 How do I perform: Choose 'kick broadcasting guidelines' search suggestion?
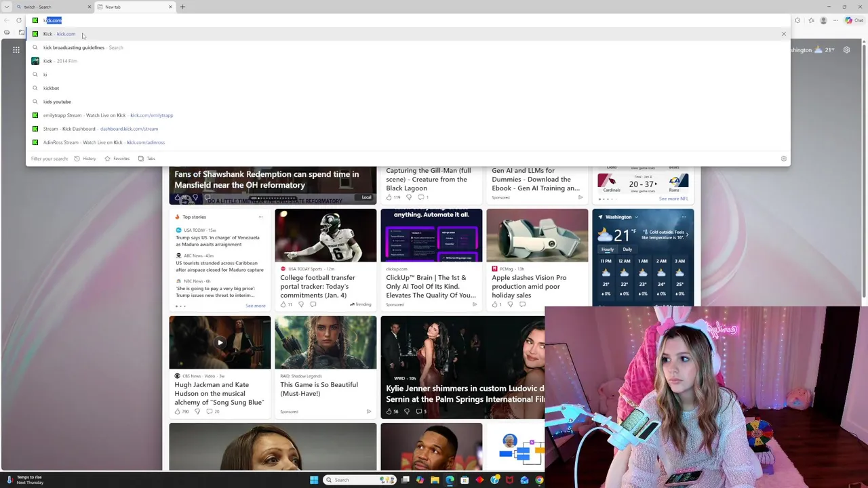pos(407,47)
